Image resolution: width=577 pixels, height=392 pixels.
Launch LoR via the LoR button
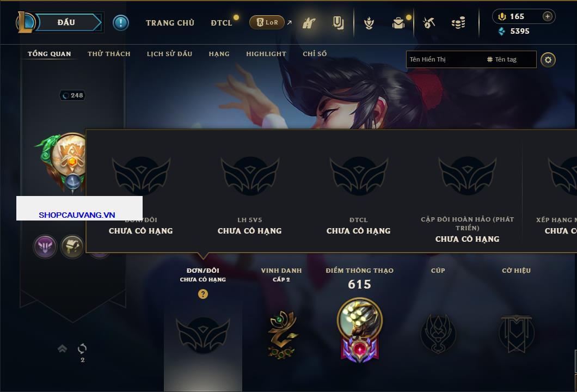[x=267, y=22]
